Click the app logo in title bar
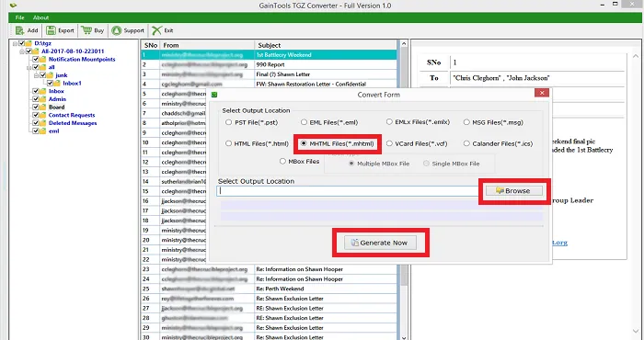The height and width of the screenshot is (340, 644). pos(13,6)
